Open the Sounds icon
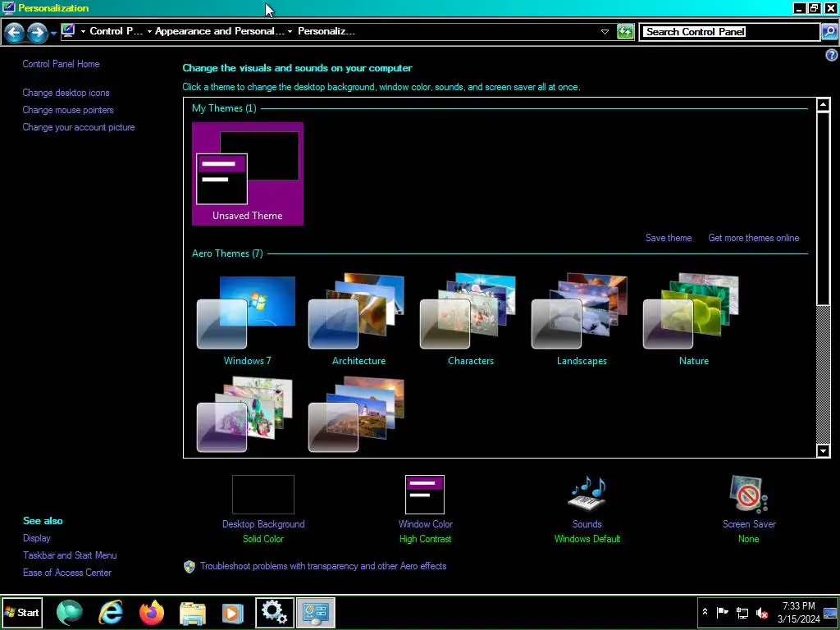This screenshot has width=840, height=630. click(587, 494)
